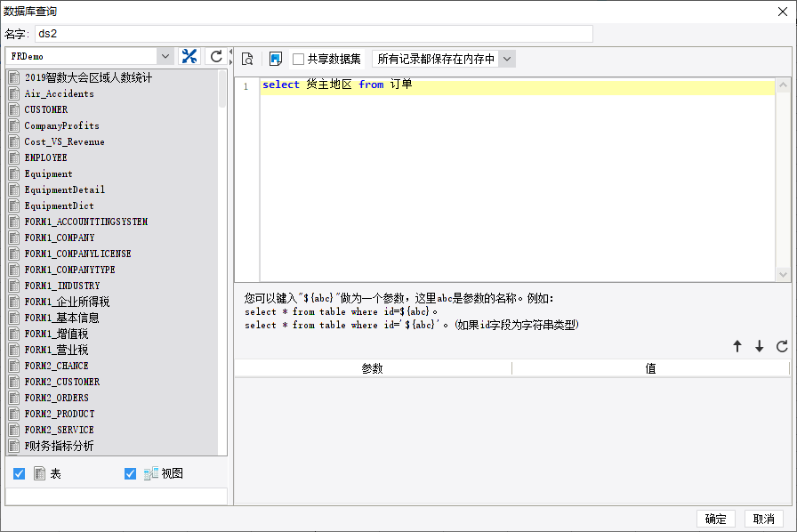This screenshot has height=532, width=797.
Task: Click the 值 column header
Action: (650, 368)
